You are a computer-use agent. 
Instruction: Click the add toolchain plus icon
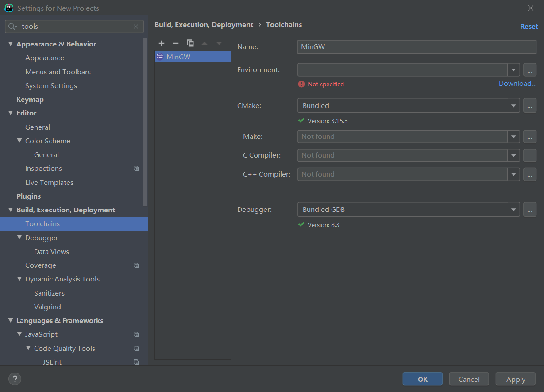[162, 43]
